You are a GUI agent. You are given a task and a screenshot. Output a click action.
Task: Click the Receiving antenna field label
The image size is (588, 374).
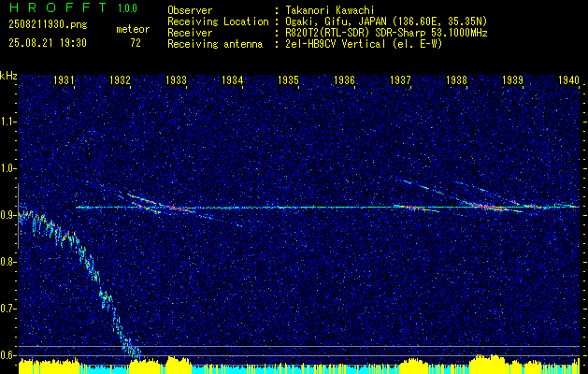[x=215, y=44]
